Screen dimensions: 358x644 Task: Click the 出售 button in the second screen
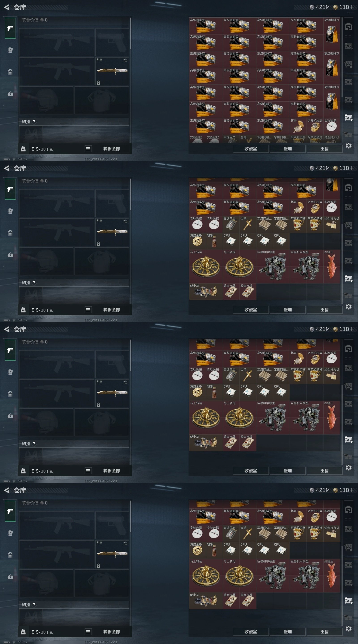(x=324, y=310)
